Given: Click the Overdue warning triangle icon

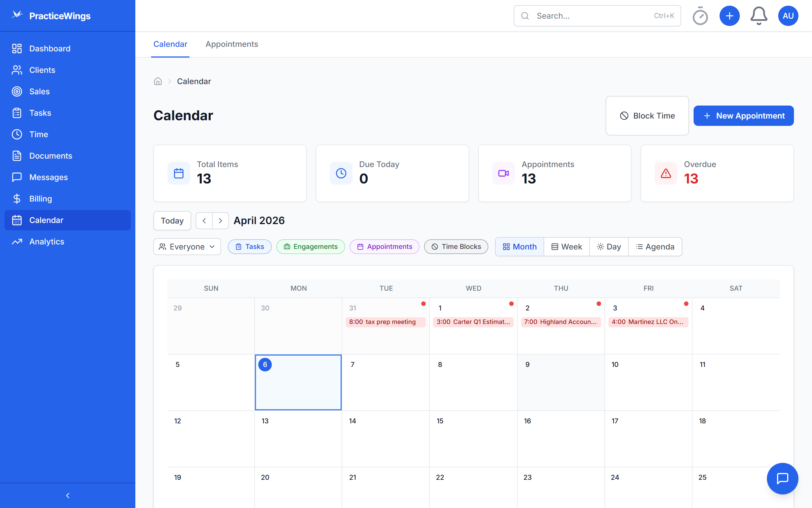Looking at the screenshot, I should point(666,173).
